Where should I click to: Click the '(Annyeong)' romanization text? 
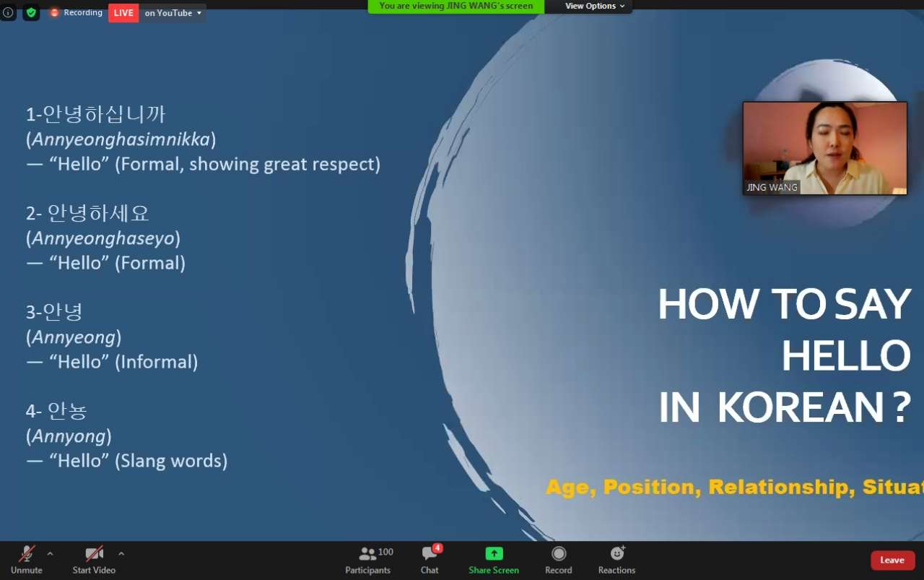coord(74,337)
